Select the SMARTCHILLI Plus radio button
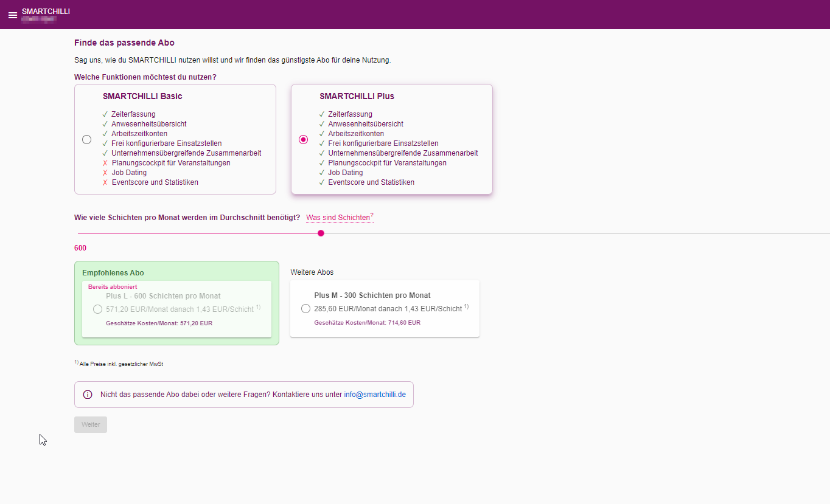Viewport: 830px width, 504px height. (x=303, y=140)
